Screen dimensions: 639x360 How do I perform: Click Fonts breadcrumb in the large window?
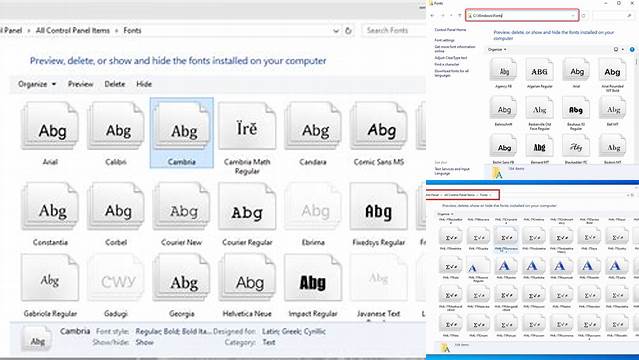click(132, 31)
